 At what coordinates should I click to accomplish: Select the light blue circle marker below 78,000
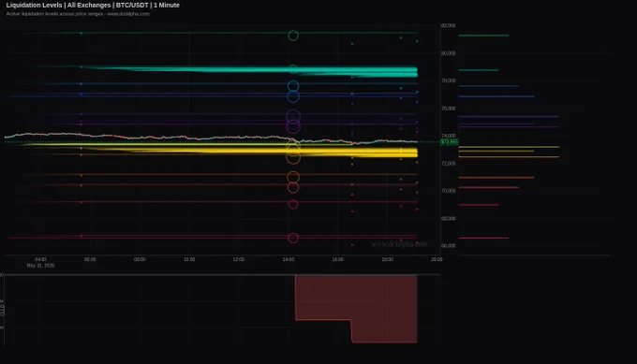(293, 86)
